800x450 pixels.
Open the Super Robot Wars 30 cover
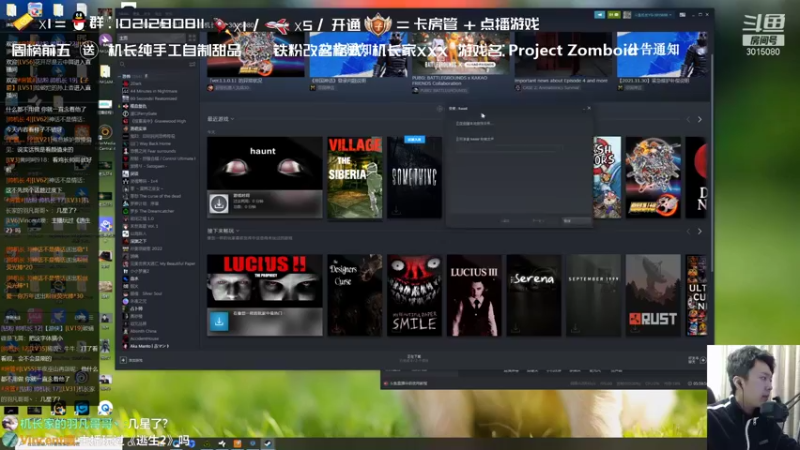(653, 177)
